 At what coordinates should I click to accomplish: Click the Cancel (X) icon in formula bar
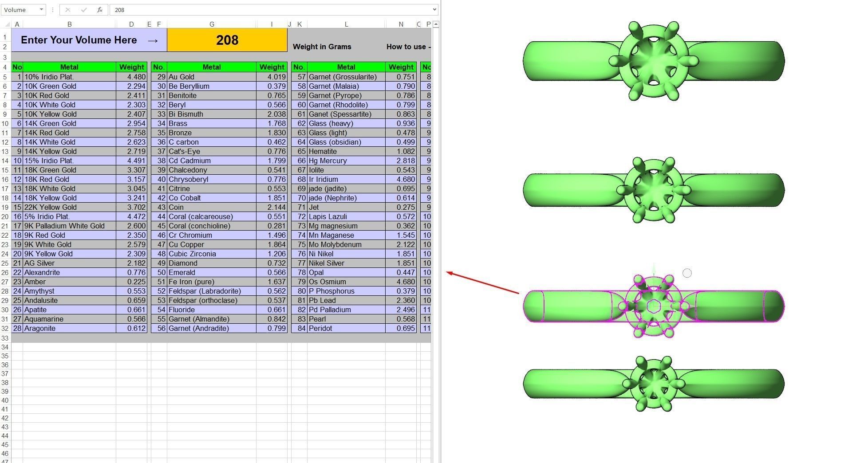[x=67, y=10]
